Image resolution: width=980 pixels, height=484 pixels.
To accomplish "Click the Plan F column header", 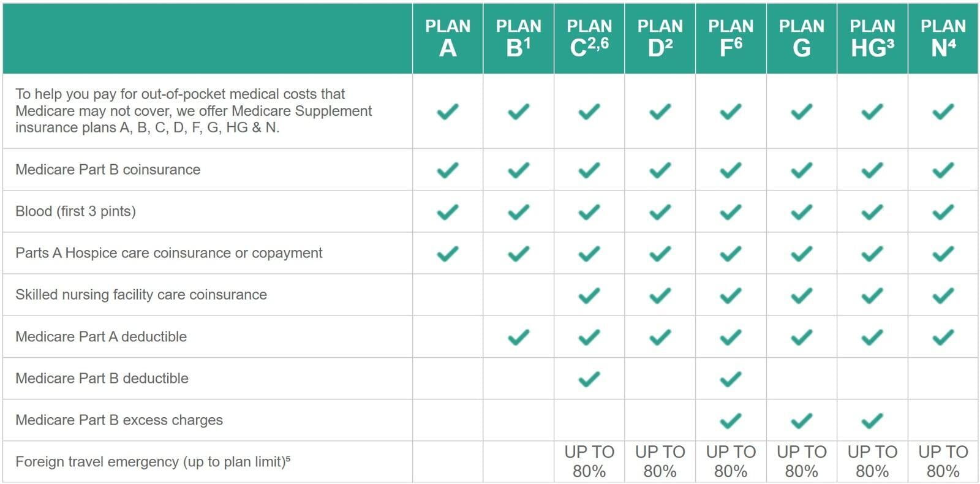I will (731, 38).
